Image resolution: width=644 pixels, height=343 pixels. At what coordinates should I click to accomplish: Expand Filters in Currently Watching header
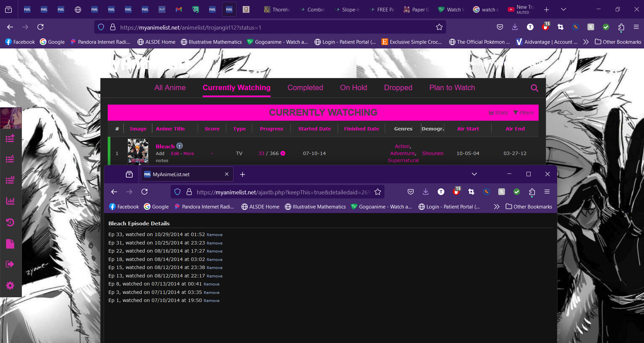point(523,113)
